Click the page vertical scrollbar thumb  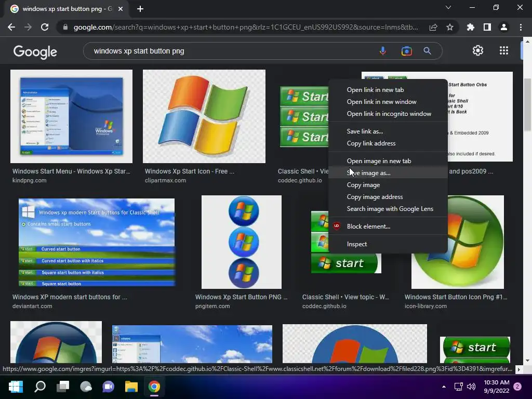pyautogui.click(x=527, y=104)
